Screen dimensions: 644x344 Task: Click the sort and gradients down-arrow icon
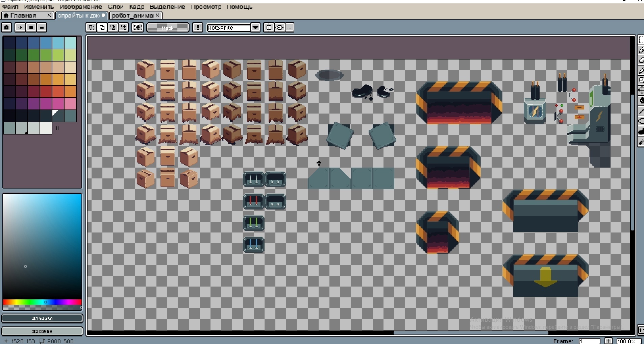[20, 27]
